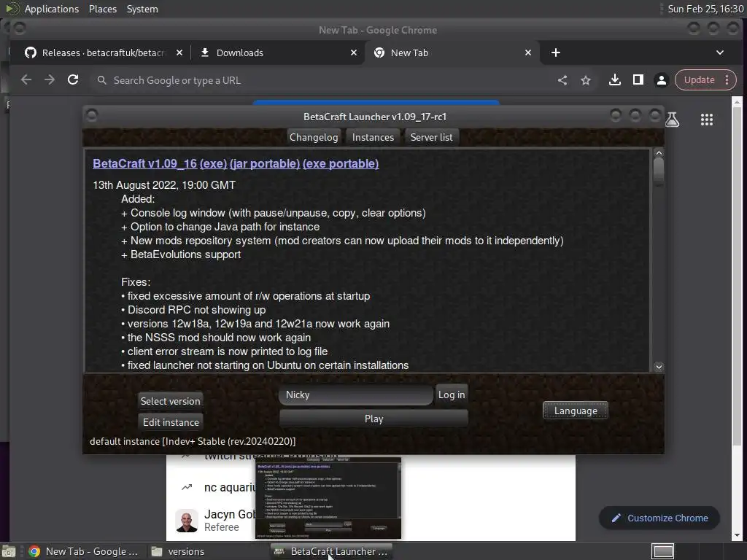Click the BetaCraft window preview thumbnail

pyautogui.click(x=328, y=498)
